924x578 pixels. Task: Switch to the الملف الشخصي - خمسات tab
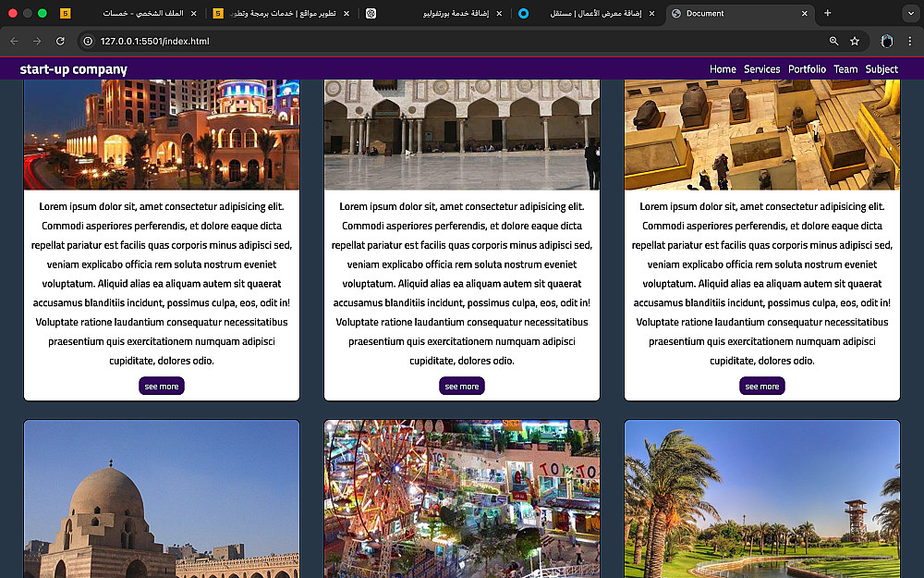[129, 13]
